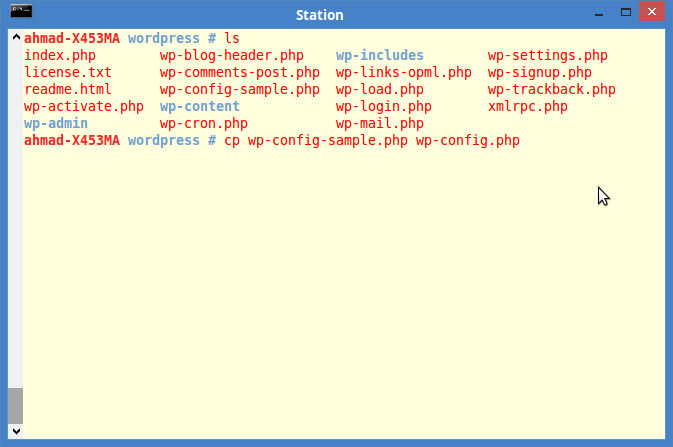The height and width of the screenshot is (447, 673).
Task: Click wordpress directory in first prompt
Action: (x=164, y=39)
